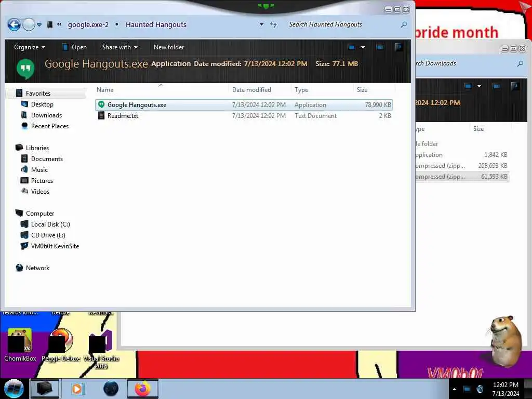Select the Readme.txt file
Image resolution: width=532 pixels, height=399 pixels.
pos(244,116)
